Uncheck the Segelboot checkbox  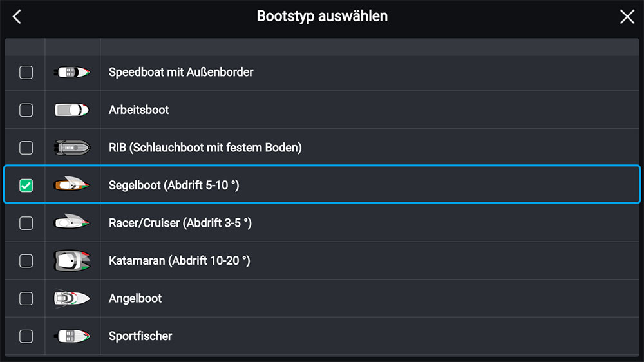click(26, 186)
